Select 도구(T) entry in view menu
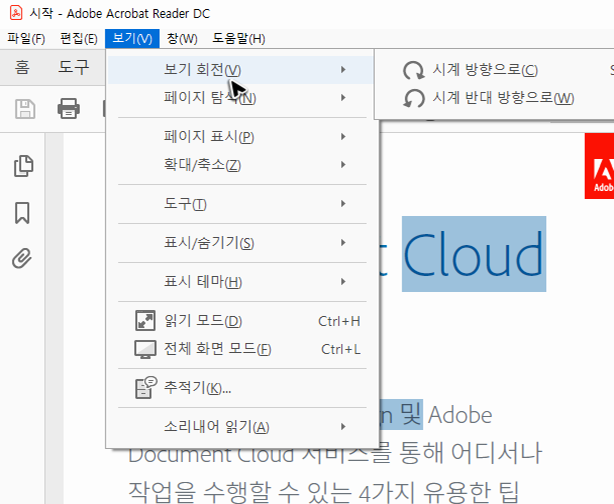Image resolution: width=614 pixels, height=504 pixels. click(x=240, y=204)
